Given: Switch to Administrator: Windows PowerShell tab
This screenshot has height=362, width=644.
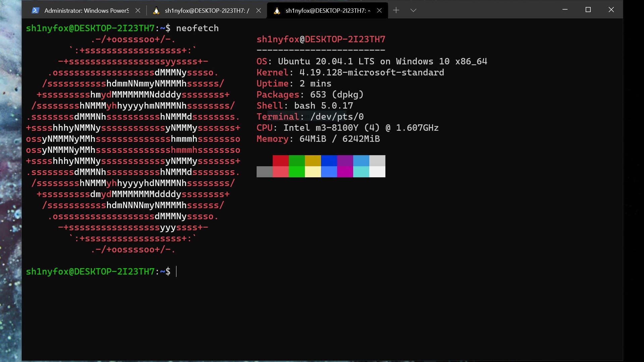Looking at the screenshot, I should 86,11.
